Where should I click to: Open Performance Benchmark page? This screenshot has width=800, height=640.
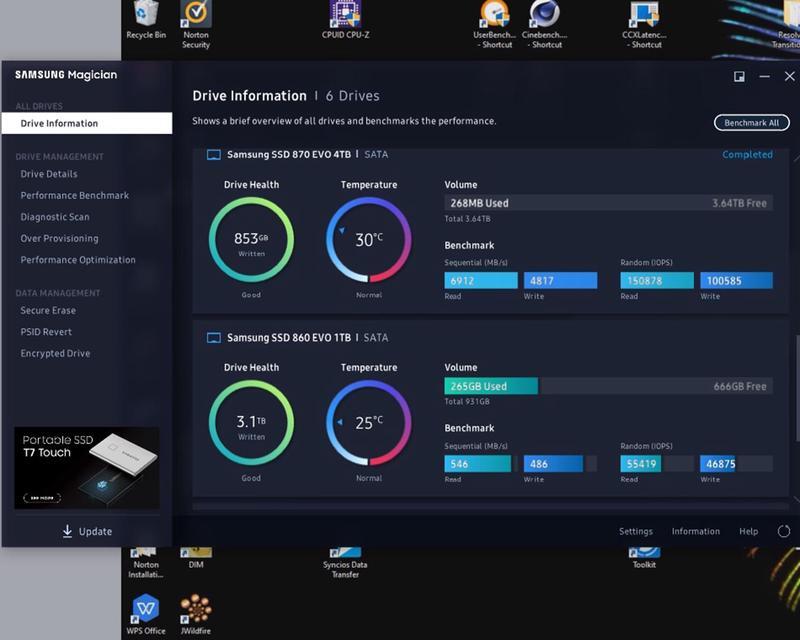(x=74, y=195)
